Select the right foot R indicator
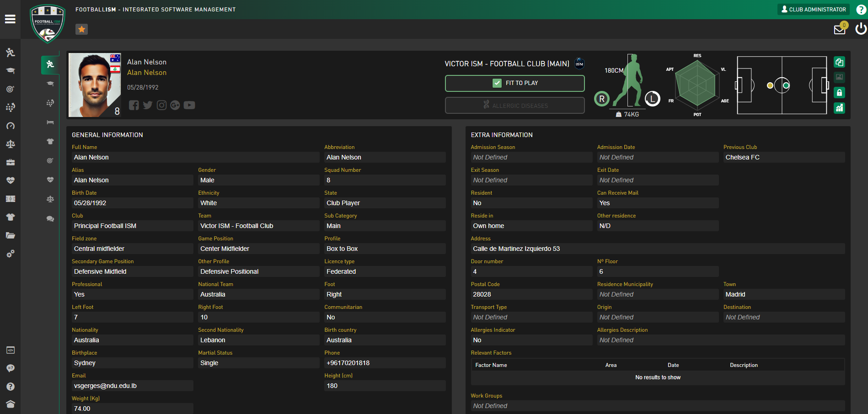This screenshot has width=868, height=414. [602, 99]
